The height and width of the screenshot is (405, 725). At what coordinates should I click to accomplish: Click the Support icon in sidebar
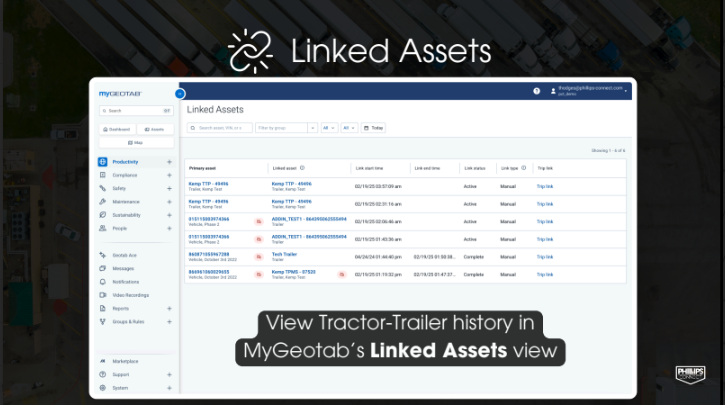[x=103, y=374]
